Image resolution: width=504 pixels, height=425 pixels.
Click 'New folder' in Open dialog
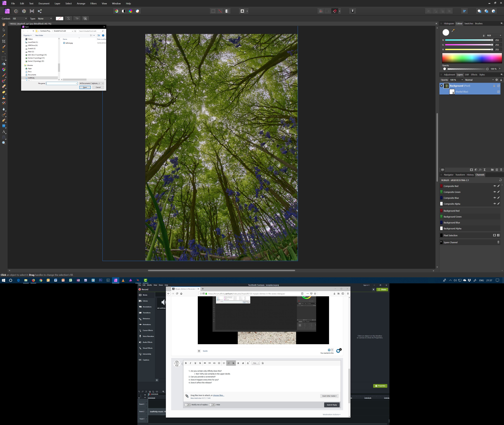(39, 35)
